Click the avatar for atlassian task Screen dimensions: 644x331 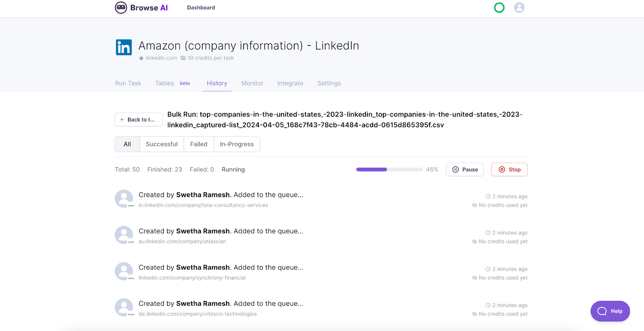click(x=124, y=235)
